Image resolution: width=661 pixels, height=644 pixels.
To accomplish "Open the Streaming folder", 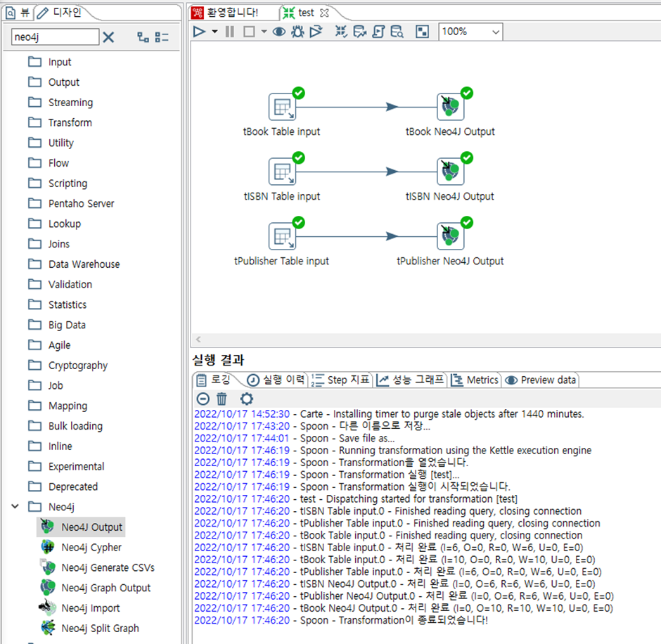I will (x=60, y=103).
